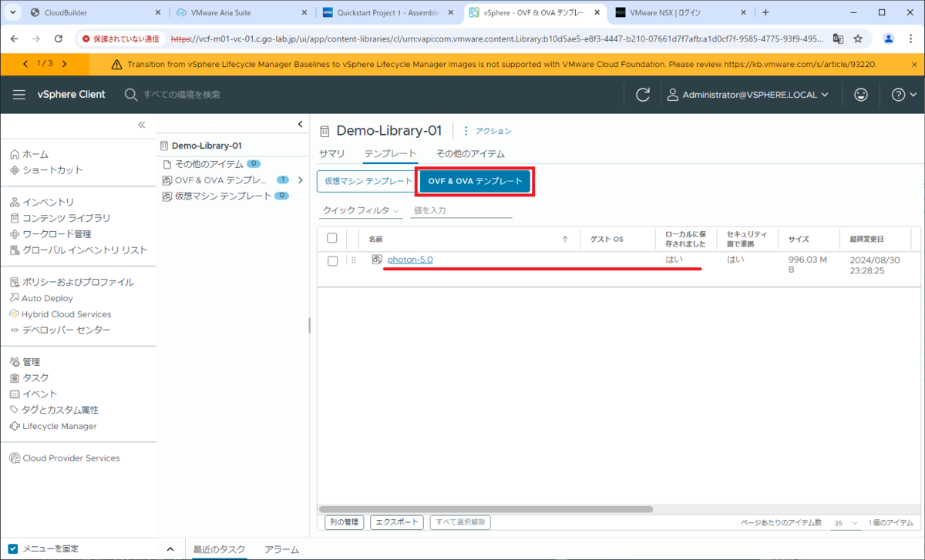The height and width of the screenshot is (560, 925).
Task: Click the refresh icon in header
Action: click(x=642, y=95)
